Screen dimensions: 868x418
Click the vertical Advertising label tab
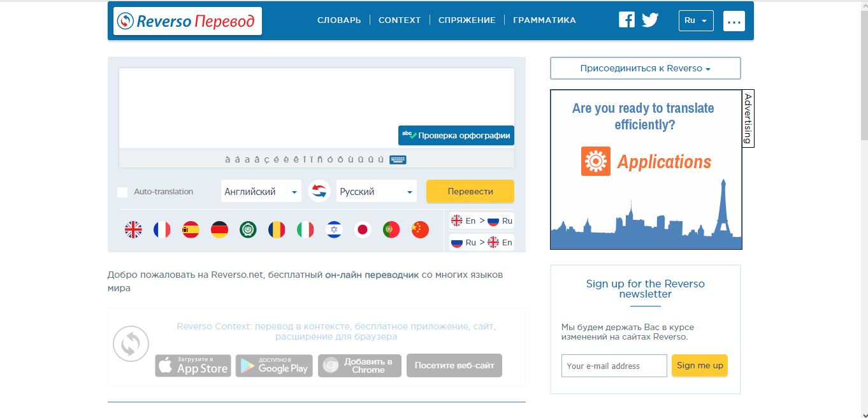[748, 119]
